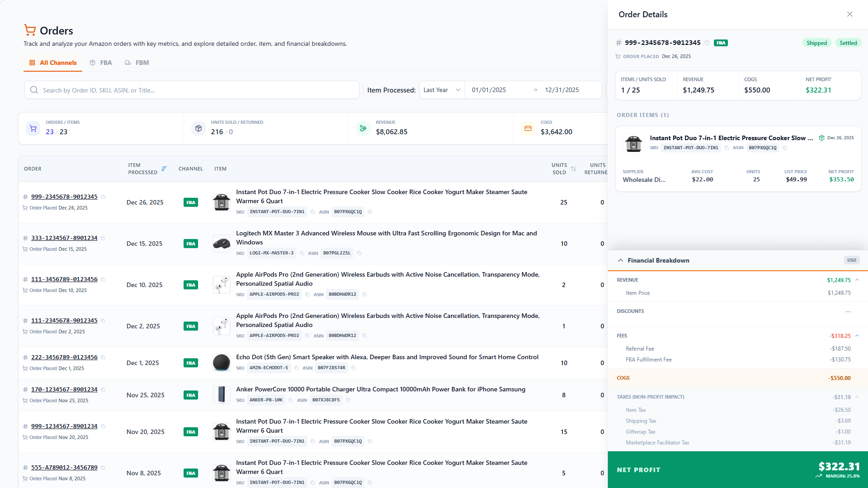Switch to the FBA tab

101,63
